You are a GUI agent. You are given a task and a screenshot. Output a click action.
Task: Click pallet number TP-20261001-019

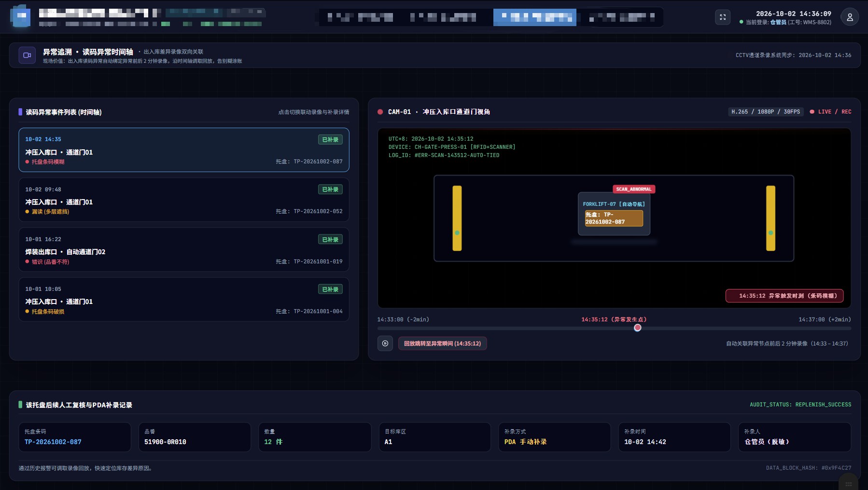pyautogui.click(x=318, y=261)
